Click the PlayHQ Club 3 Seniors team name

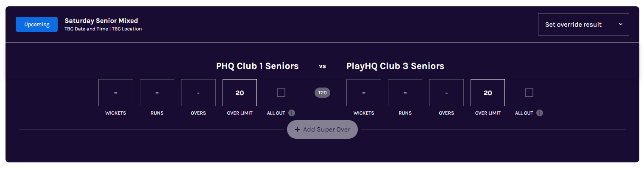tap(395, 66)
